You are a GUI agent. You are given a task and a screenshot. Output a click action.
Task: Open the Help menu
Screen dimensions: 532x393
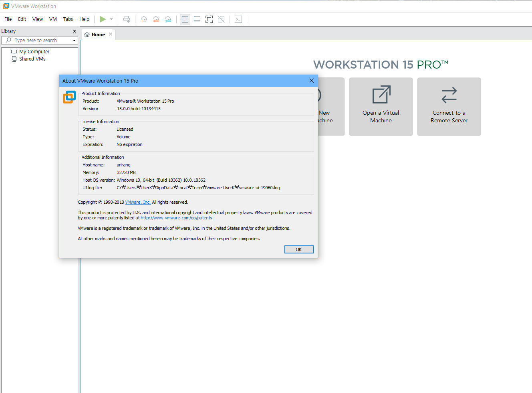coord(84,19)
